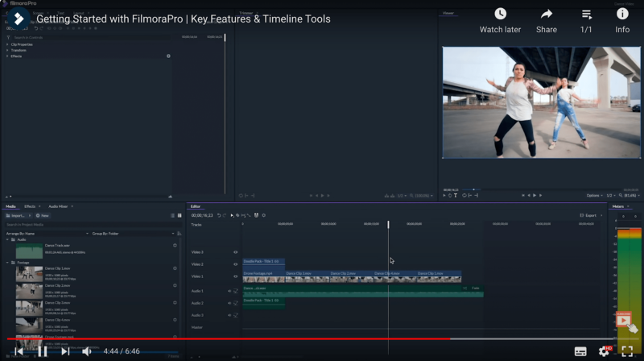Mute the Audio 1 track

[229, 291]
